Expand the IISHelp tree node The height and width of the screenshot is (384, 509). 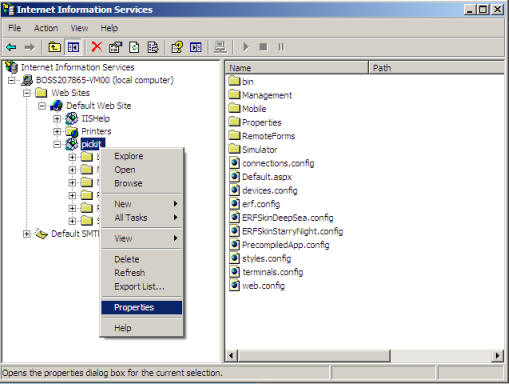(57, 119)
